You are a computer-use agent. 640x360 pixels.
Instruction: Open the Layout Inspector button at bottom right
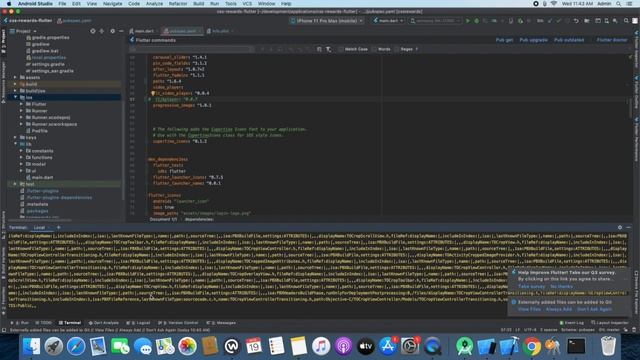tap(609, 323)
